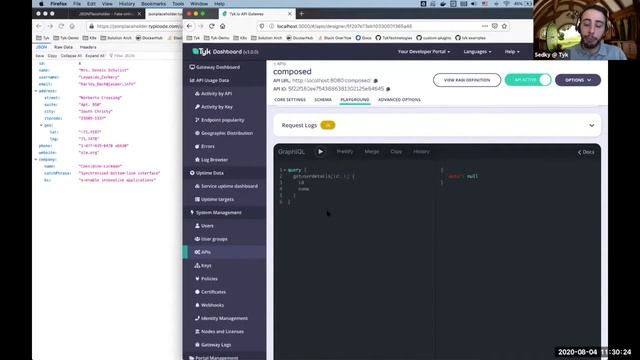The image size is (640, 360).
Task: Open the Help dropdown menu
Action: click(x=512, y=52)
